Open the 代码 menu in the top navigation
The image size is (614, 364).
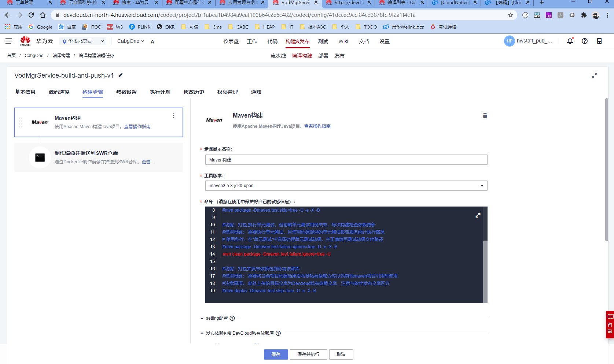[272, 41]
